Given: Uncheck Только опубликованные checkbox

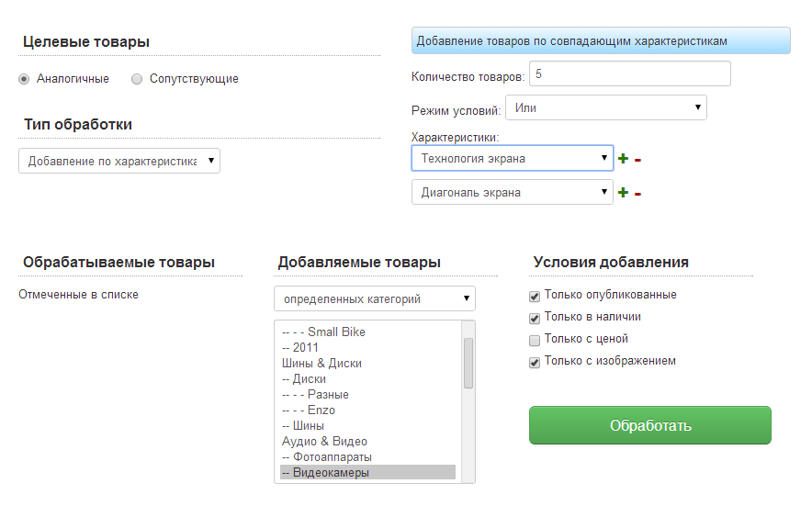Looking at the screenshot, I should pyautogui.click(x=535, y=296).
